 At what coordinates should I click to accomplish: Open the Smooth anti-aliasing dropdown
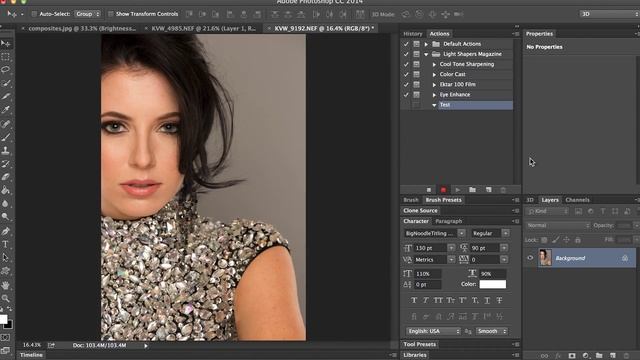coord(491,331)
